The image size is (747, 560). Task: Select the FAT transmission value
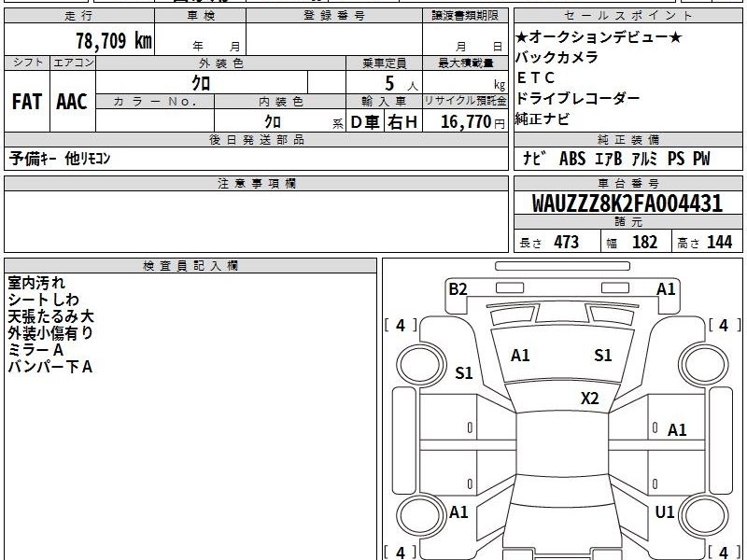click(27, 102)
